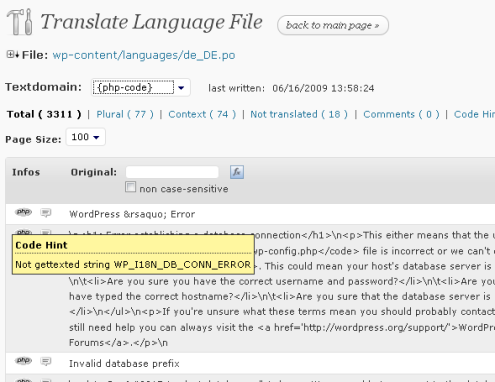The height and width of the screenshot is (382, 495).
Task: Go back to main page button
Action: [333, 25]
